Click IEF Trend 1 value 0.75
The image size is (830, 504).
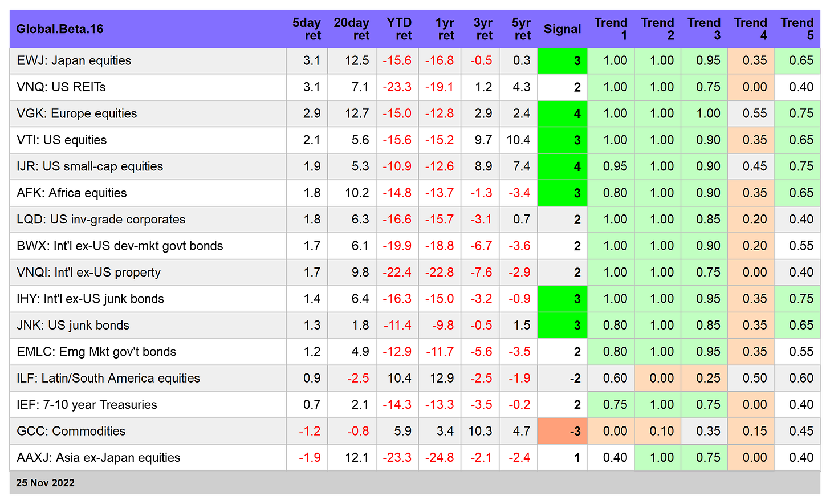[x=615, y=405]
